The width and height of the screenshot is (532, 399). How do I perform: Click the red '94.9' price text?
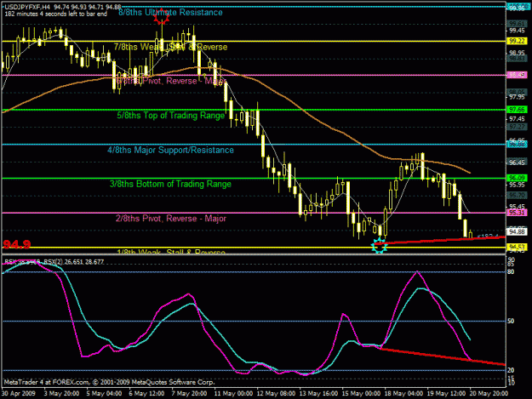click(x=17, y=244)
